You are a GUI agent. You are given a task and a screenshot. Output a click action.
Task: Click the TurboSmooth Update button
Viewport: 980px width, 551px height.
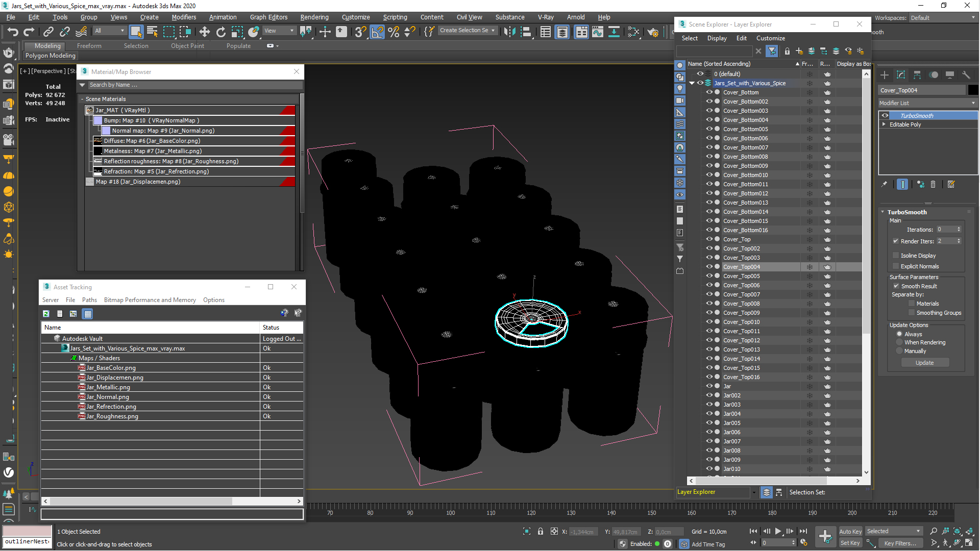924,363
